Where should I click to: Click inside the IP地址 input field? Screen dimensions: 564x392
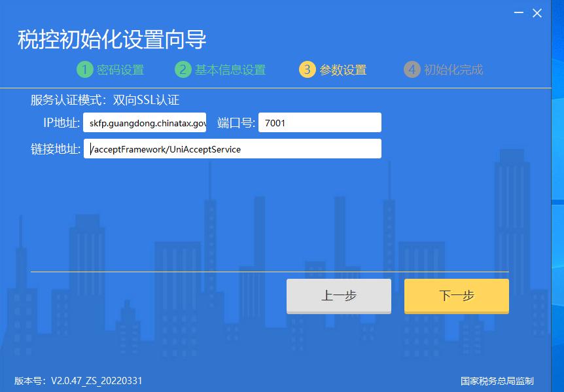(145, 122)
